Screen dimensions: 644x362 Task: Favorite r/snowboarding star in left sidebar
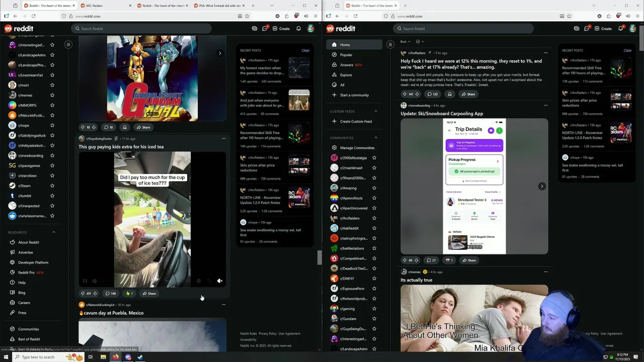tap(52, 156)
